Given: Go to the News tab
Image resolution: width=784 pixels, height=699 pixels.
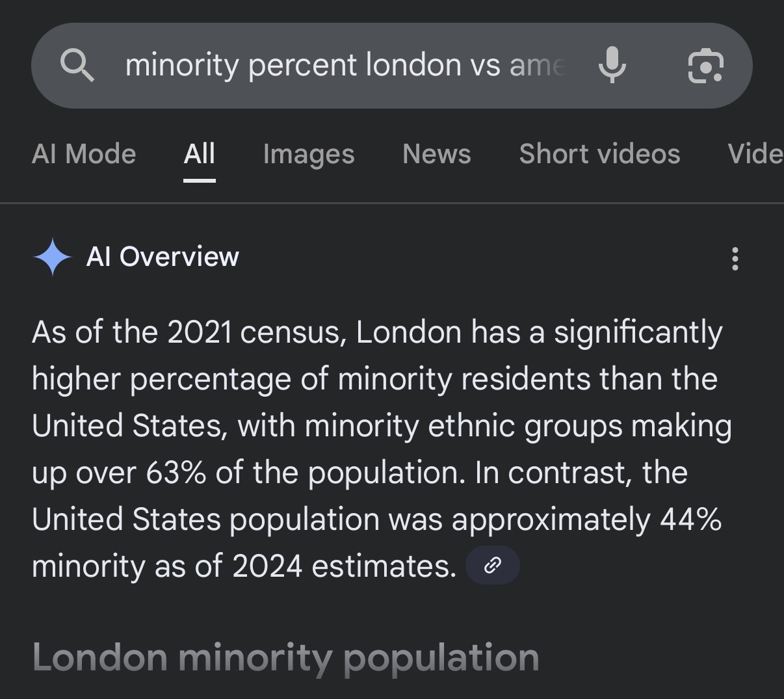Looking at the screenshot, I should [x=437, y=154].
